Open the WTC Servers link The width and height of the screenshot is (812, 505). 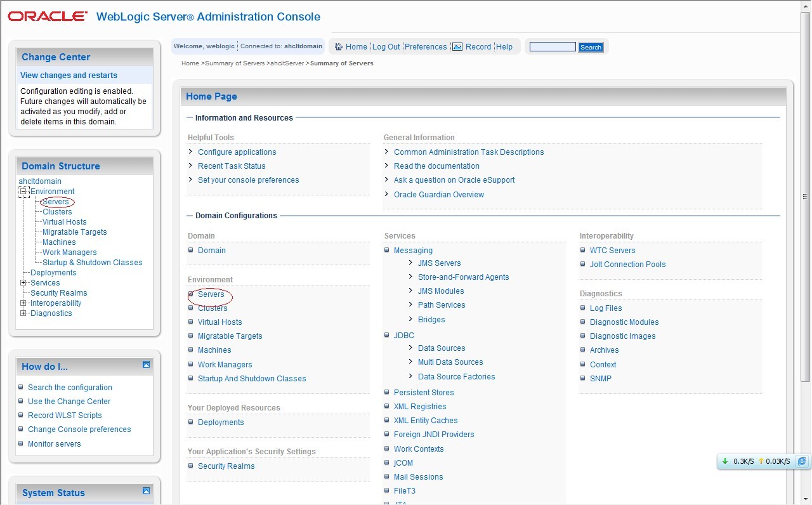[x=613, y=251]
